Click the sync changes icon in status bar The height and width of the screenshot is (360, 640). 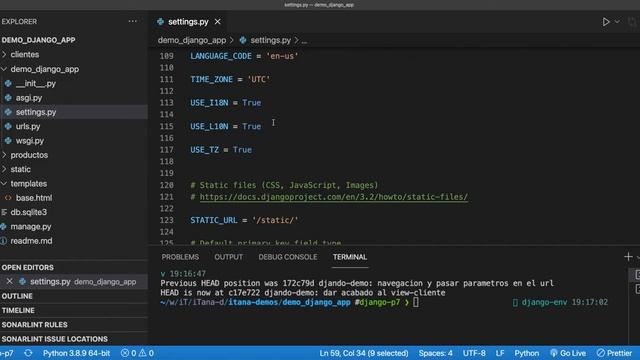click(x=28, y=353)
